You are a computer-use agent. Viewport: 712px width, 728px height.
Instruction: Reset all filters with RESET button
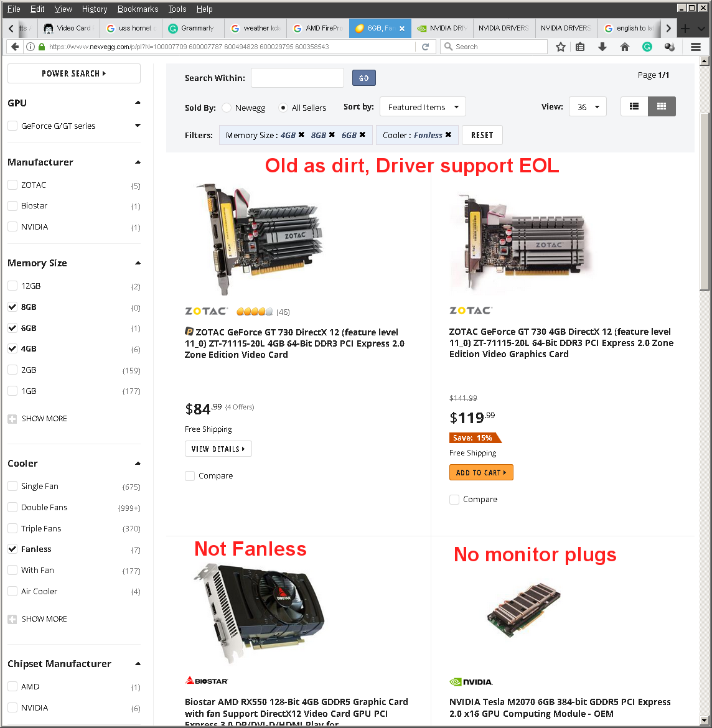coord(482,135)
